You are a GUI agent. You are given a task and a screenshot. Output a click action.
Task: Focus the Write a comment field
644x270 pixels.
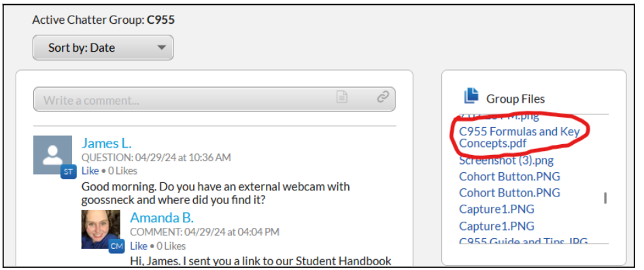(x=214, y=99)
